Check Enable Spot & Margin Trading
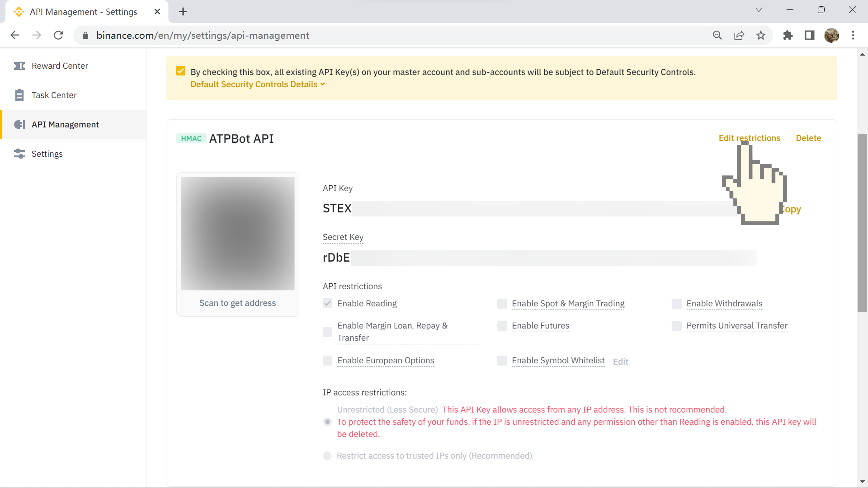 coord(502,303)
